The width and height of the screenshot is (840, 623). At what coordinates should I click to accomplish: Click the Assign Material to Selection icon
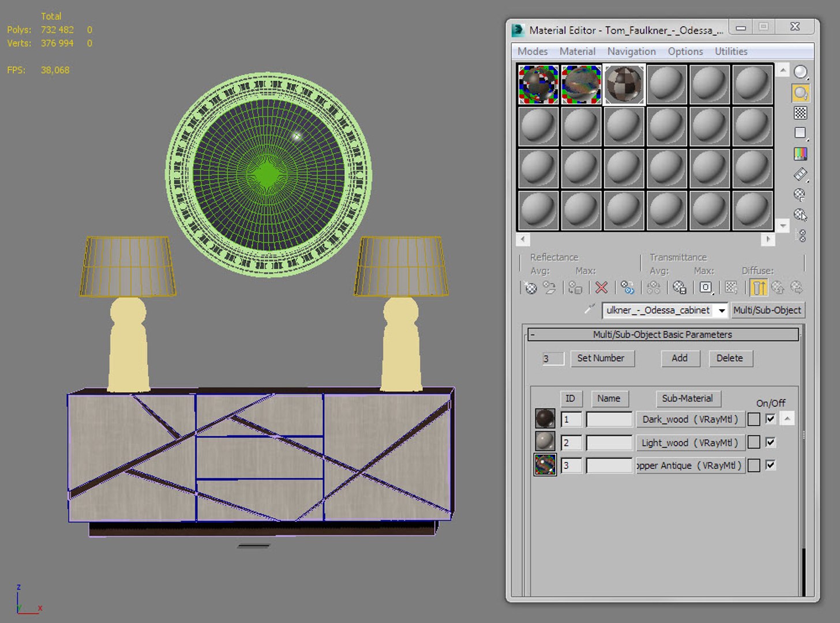coord(575,287)
